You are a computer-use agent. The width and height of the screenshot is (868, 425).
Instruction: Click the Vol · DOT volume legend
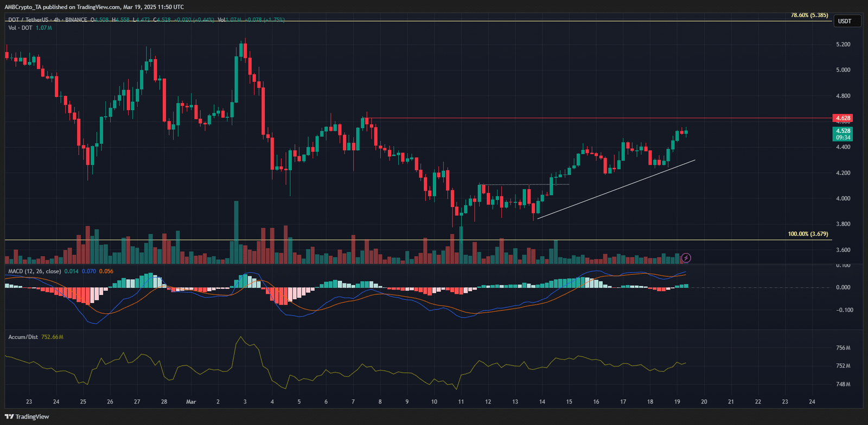[x=21, y=28]
